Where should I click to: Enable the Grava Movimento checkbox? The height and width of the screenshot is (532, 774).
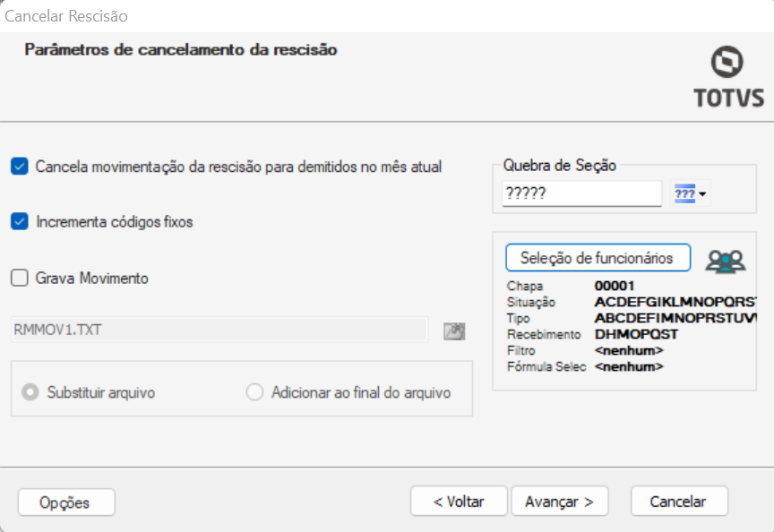20,279
